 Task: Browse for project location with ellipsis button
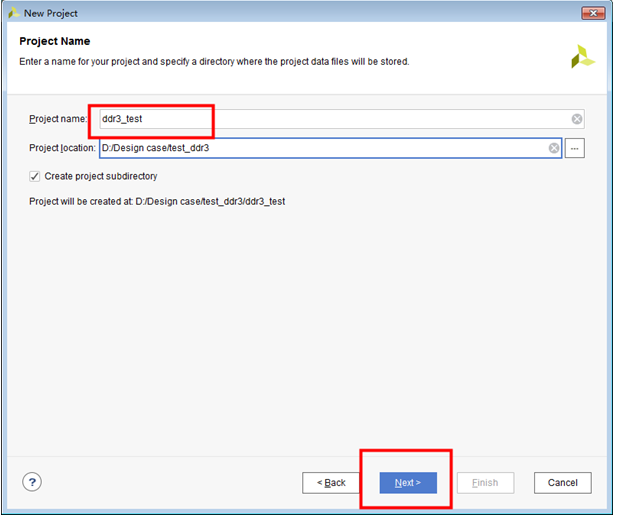pyautogui.click(x=577, y=149)
